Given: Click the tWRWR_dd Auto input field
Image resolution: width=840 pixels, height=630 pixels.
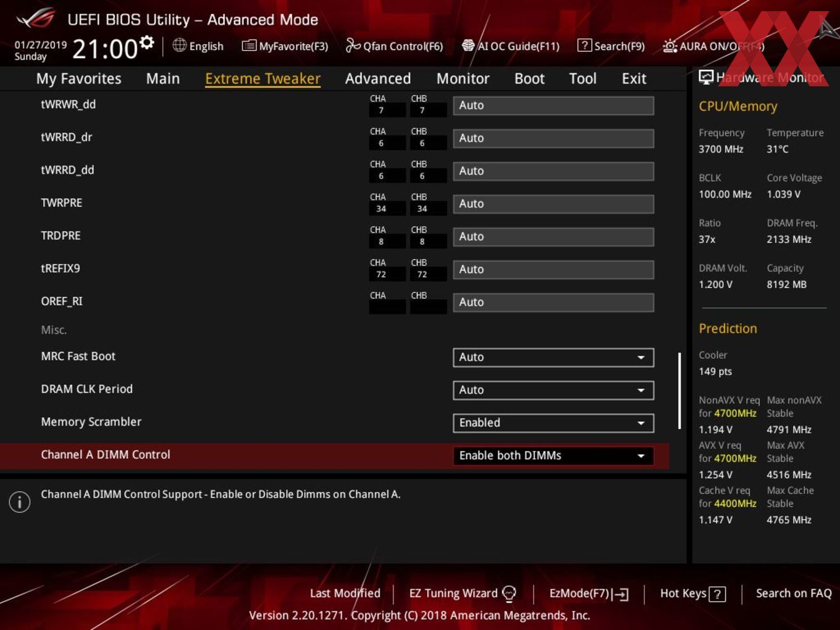Looking at the screenshot, I should (x=553, y=105).
